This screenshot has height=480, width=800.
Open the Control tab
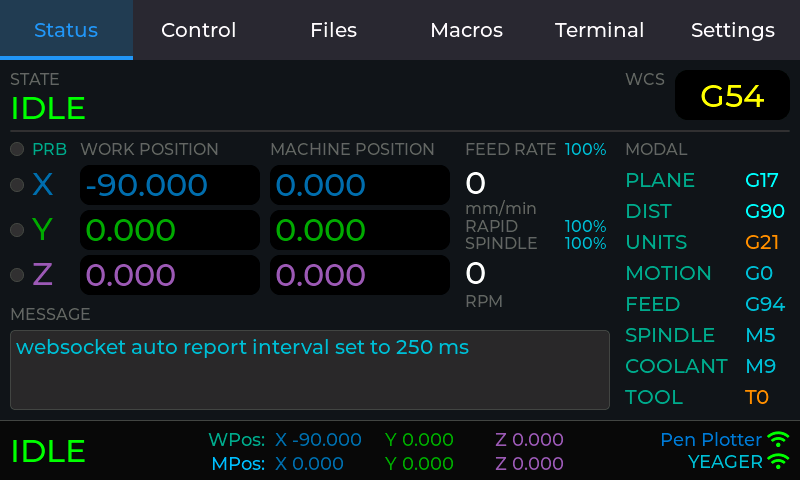(x=199, y=30)
